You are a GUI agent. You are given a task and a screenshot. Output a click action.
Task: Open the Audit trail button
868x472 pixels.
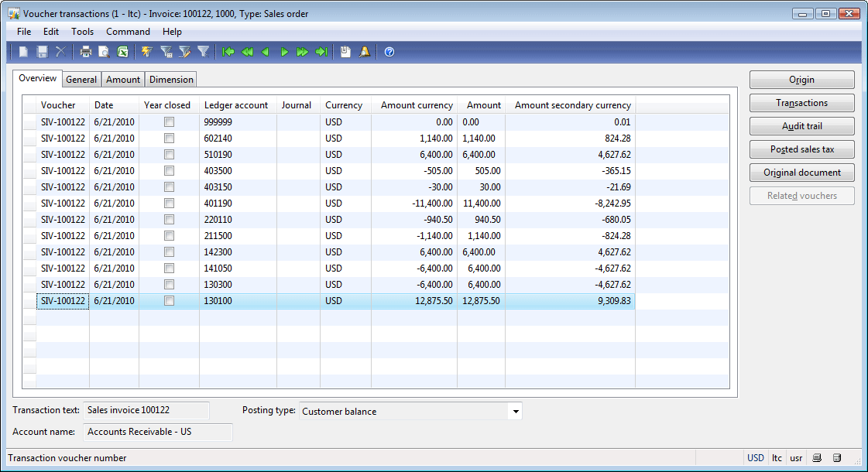pyautogui.click(x=801, y=126)
